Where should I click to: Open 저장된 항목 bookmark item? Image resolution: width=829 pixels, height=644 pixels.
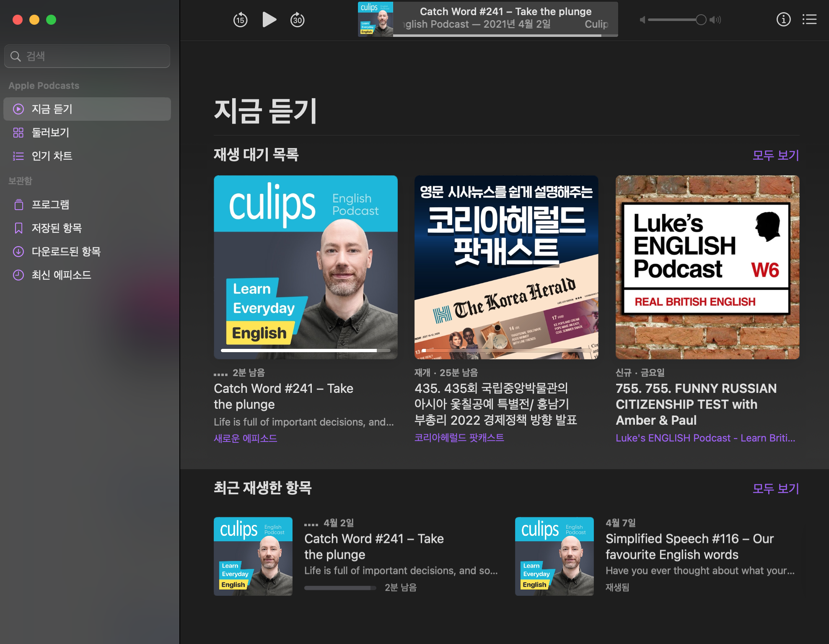57,228
